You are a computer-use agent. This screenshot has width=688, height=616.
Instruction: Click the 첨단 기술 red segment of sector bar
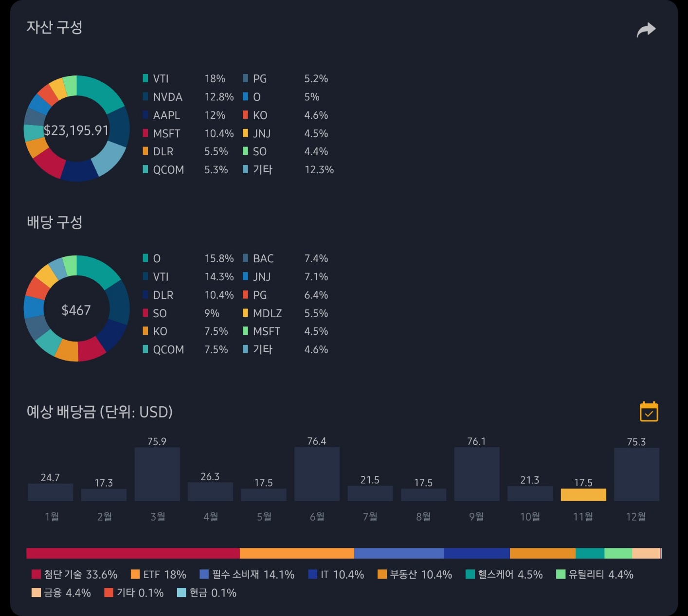[133, 553]
